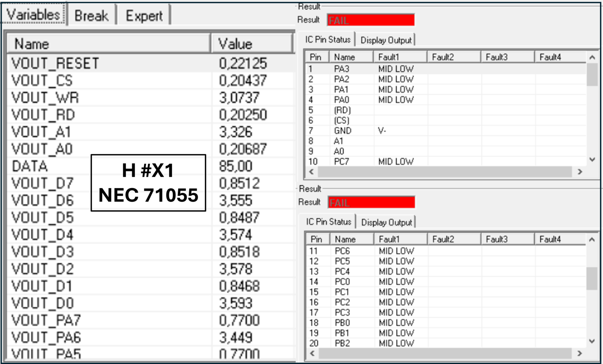Select the VOUT_D7 variable
The width and height of the screenshot is (603, 364).
(43, 183)
